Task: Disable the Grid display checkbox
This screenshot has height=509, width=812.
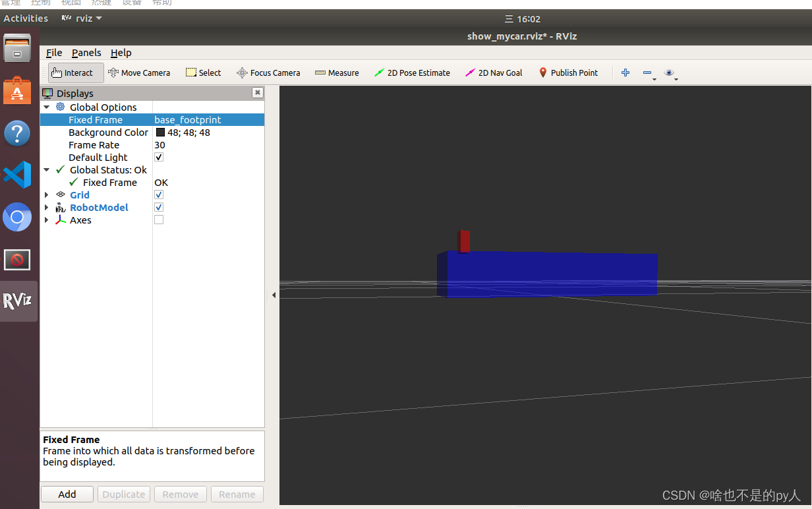Action: point(159,195)
